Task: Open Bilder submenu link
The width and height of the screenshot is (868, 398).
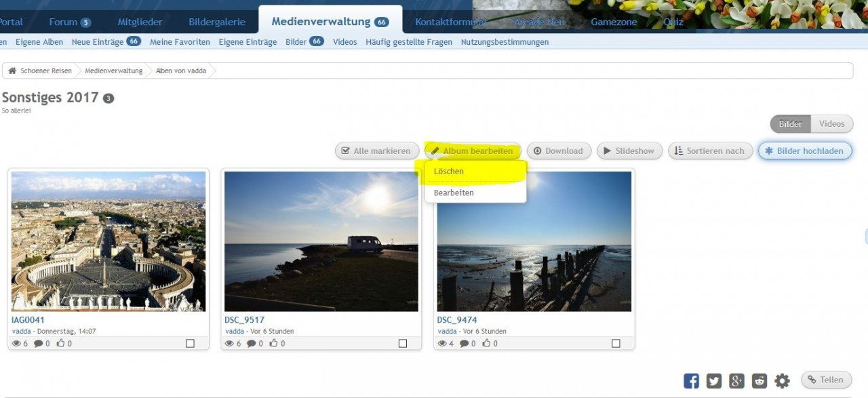Action: tap(304, 42)
